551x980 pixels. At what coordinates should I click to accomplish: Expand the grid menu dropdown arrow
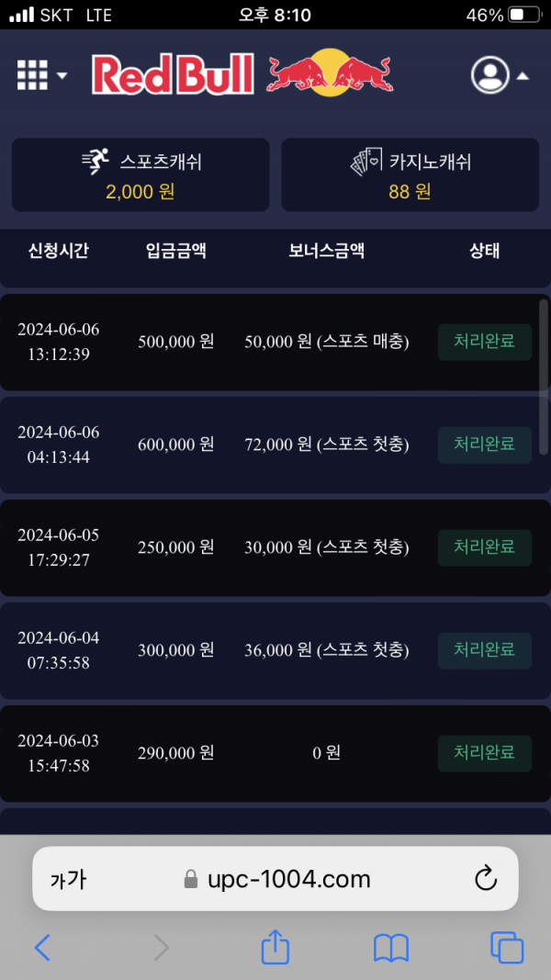point(62,75)
